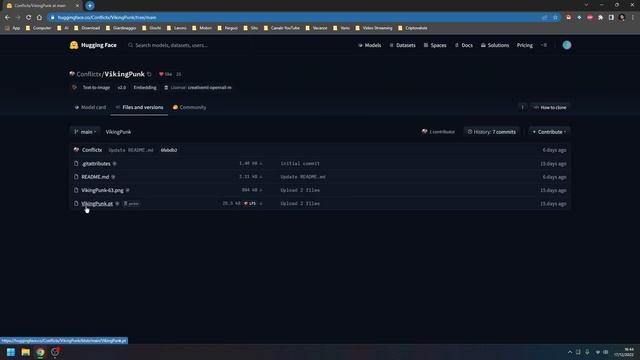Click the file icon beside .gitattributes
640x360 pixels.
click(76, 163)
